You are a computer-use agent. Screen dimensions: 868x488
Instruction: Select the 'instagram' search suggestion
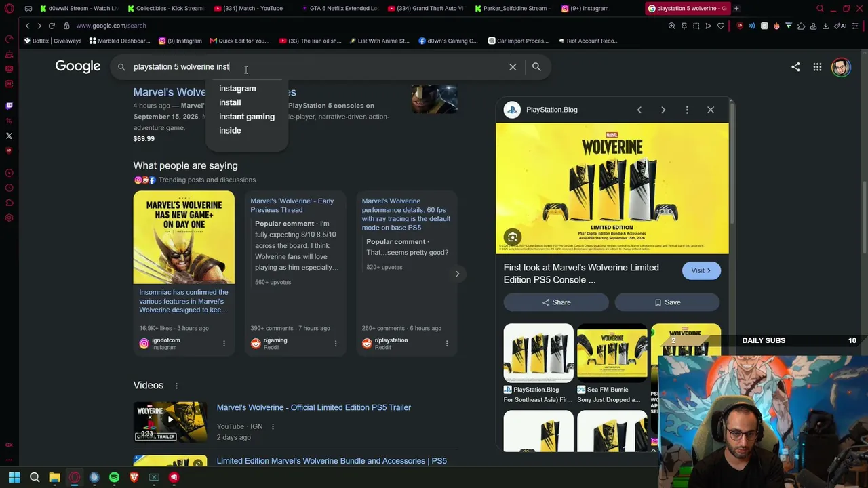(237, 89)
